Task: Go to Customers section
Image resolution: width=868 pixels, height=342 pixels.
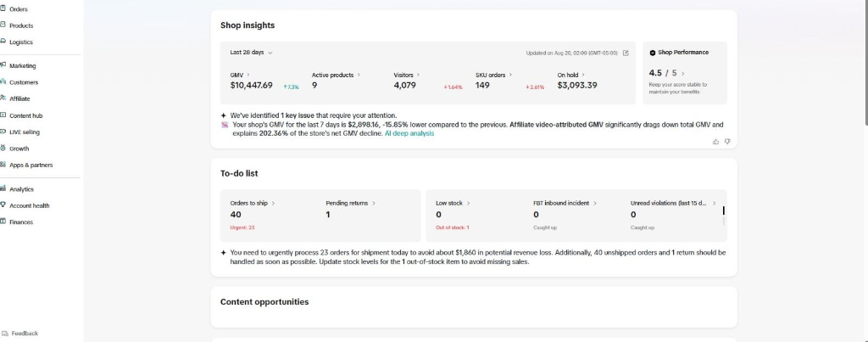Action: [x=24, y=82]
